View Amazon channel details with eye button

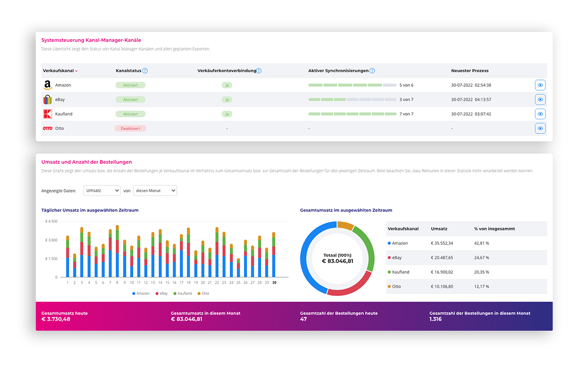(540, 85)
